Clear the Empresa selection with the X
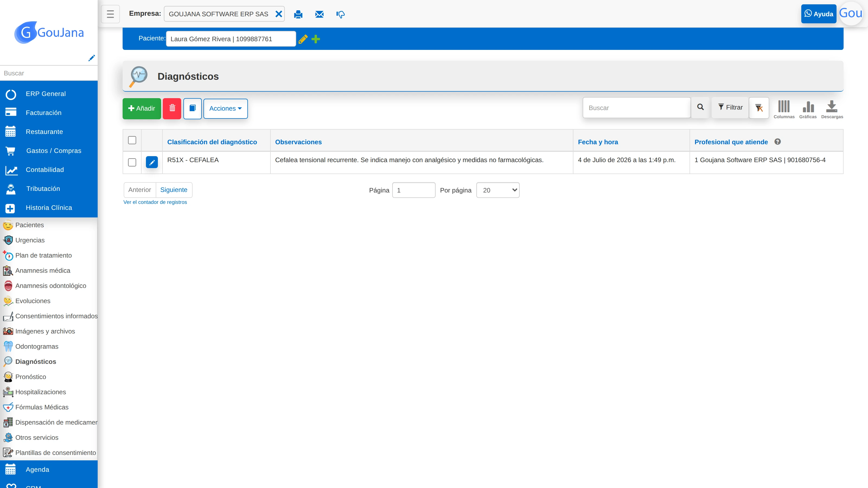The width and height of the screenshot is (868, 488). click(x=279, y=14)
